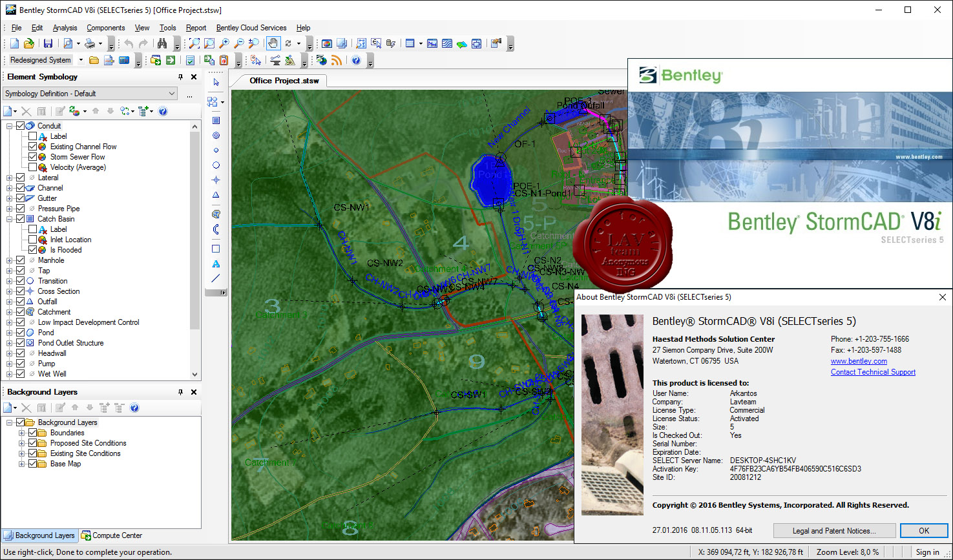
Task: Enable the Velocity (Average) checkbox
Action: tap(32, 167)
